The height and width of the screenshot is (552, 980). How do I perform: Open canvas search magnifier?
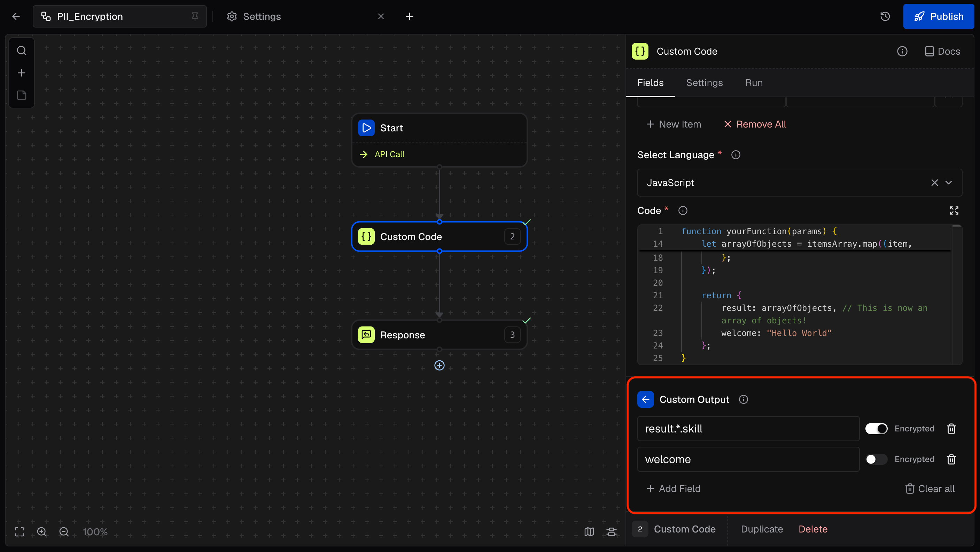(x=22, y=51)
